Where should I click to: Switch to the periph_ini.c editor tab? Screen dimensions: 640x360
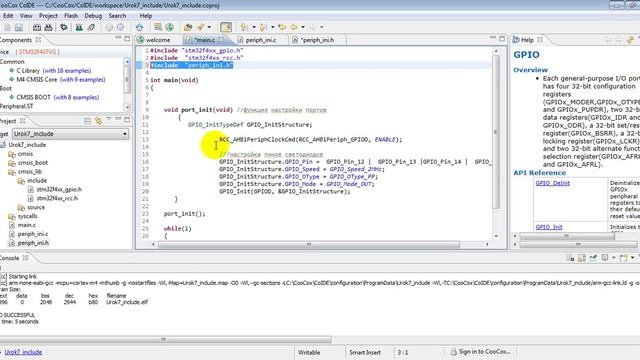click(257, 40)
